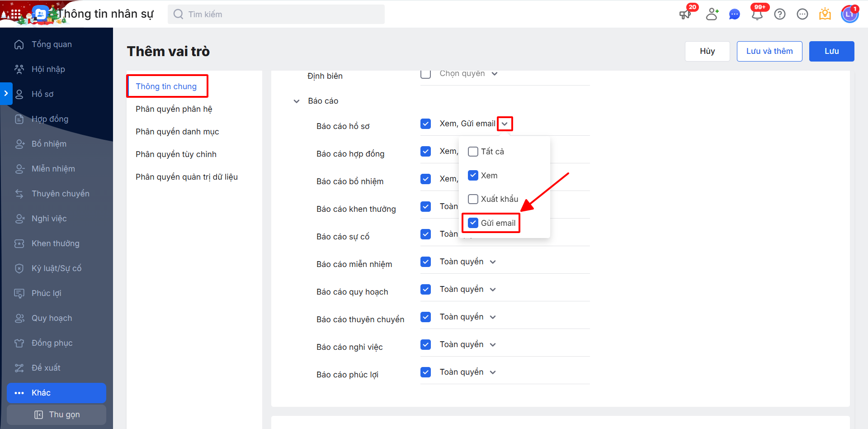Viewport: 868px width, 429px height.
Task: Check the Xuất khẩu checkbox
Action: [473, 199]
